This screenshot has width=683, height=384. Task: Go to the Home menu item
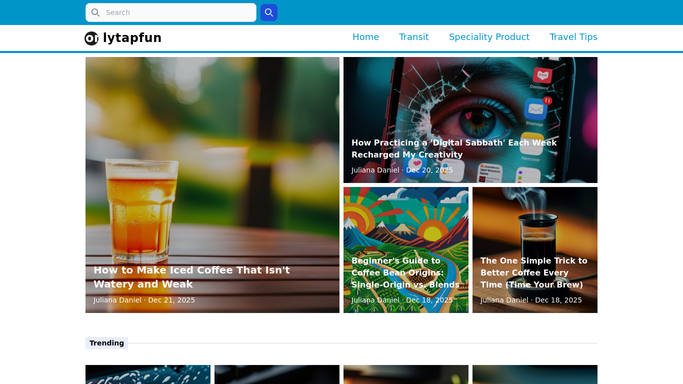coord(365,37)
